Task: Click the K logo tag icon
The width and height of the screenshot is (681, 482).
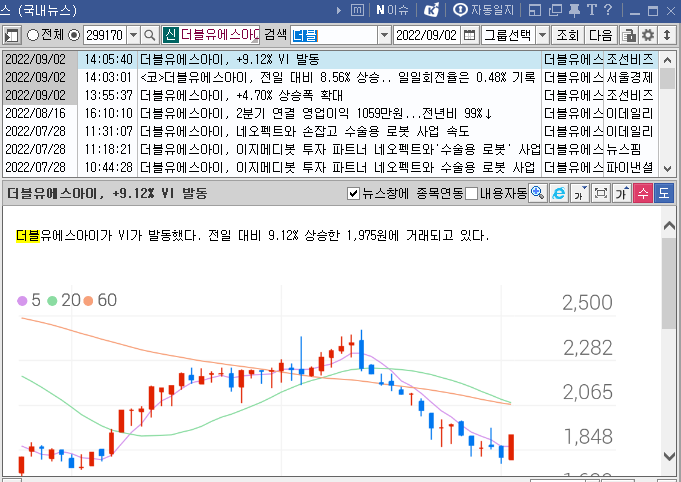Action: coord(431,10)
